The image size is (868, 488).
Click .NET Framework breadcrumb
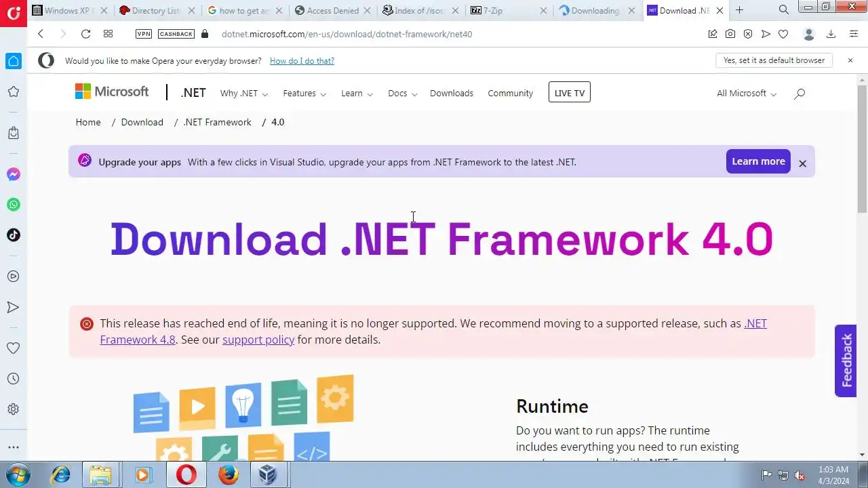[217, 122]
